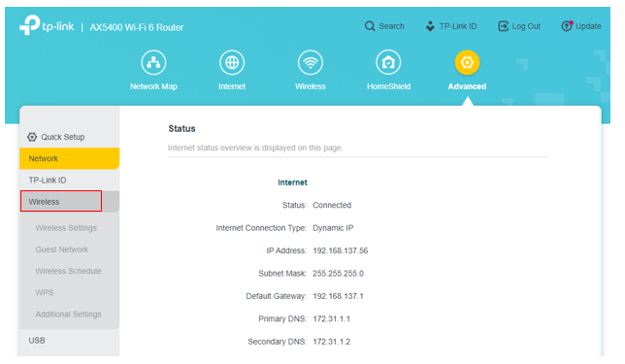
Task: Click primary DNS 172.31.1.1
Action: point(331,319)
